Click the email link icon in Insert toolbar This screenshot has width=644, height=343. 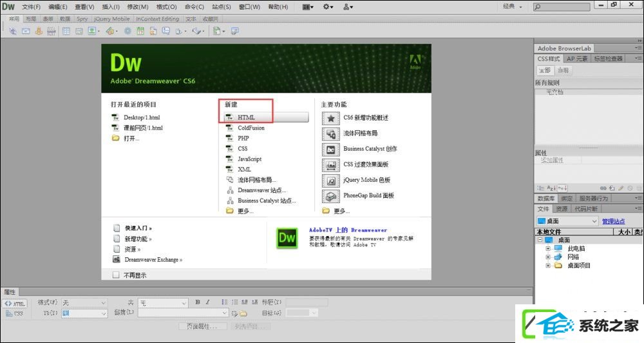26,31
